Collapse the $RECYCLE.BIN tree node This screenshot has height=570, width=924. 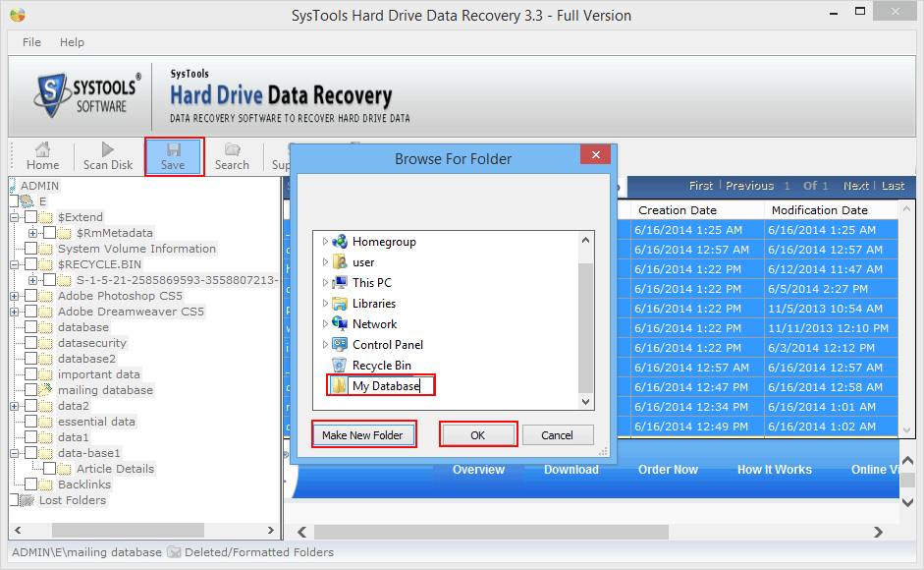14,264
